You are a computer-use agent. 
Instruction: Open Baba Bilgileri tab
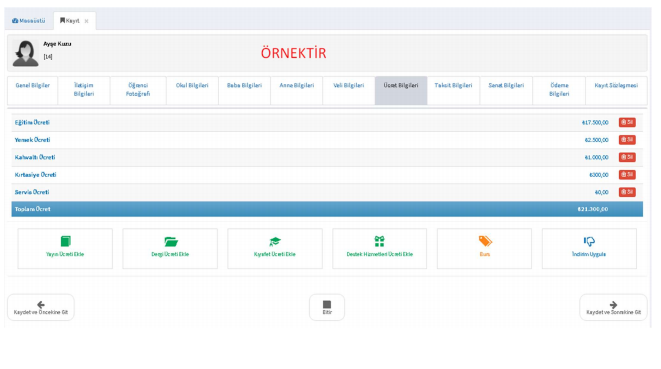245,90
